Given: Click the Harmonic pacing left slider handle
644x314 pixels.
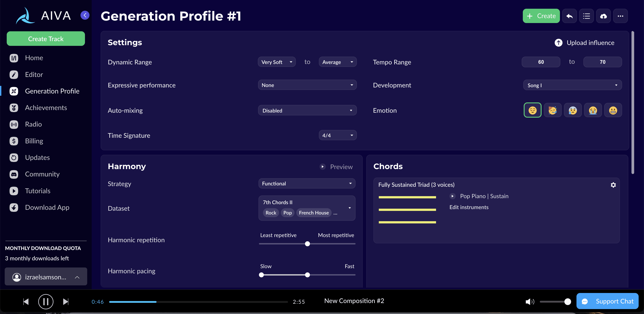Looking at the screenshot, I should click(261, 275).
